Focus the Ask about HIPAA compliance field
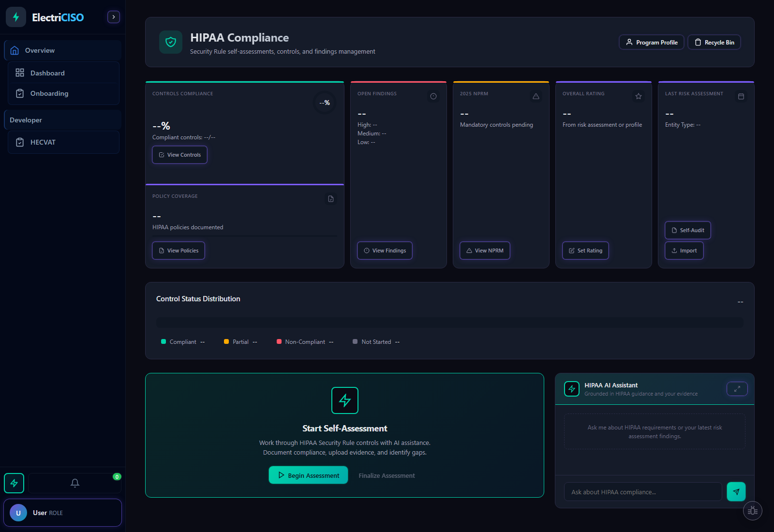Image resolution: width=774 pixels, height=532 pixels. [642, 492]
